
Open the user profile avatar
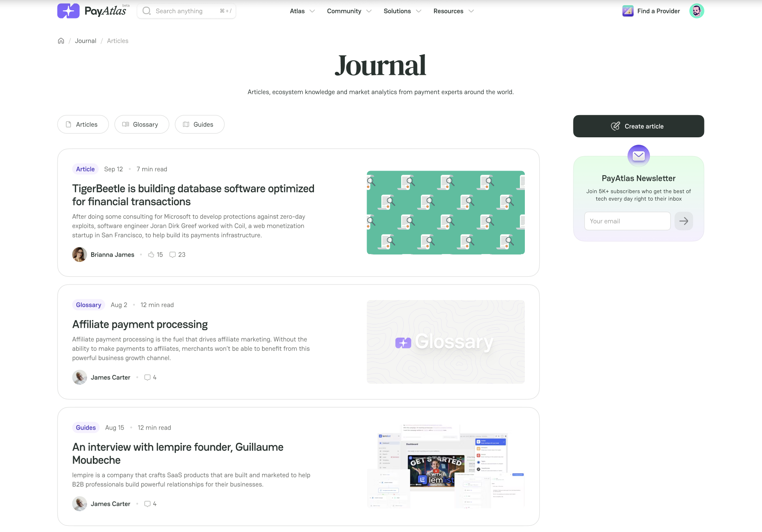click(x=696, y=11)
